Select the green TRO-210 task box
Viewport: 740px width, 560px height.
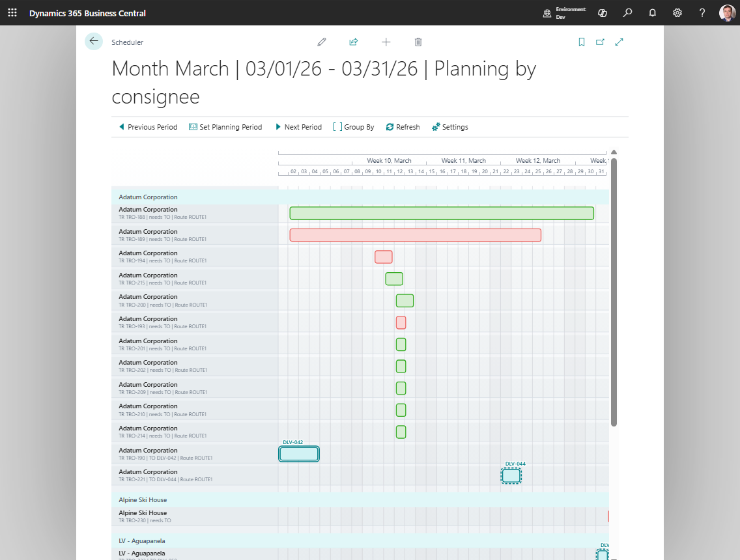tap(401, 410)
